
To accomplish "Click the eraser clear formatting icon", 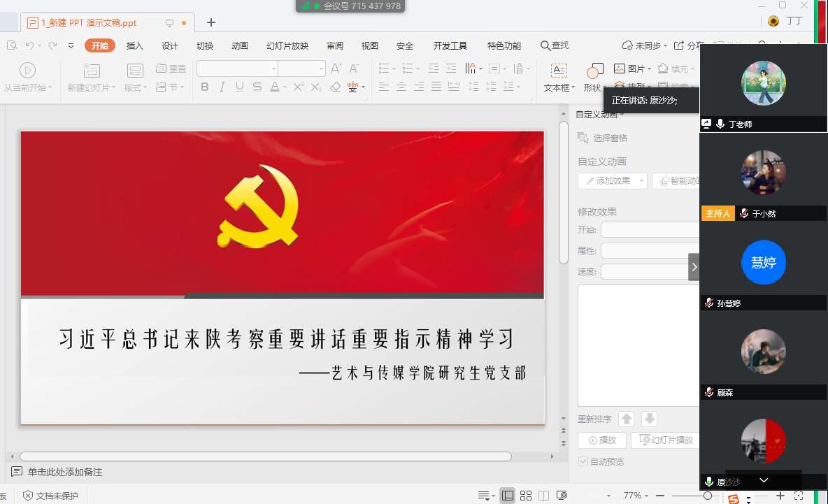I will pyautogui.click(x=335, y=87).
